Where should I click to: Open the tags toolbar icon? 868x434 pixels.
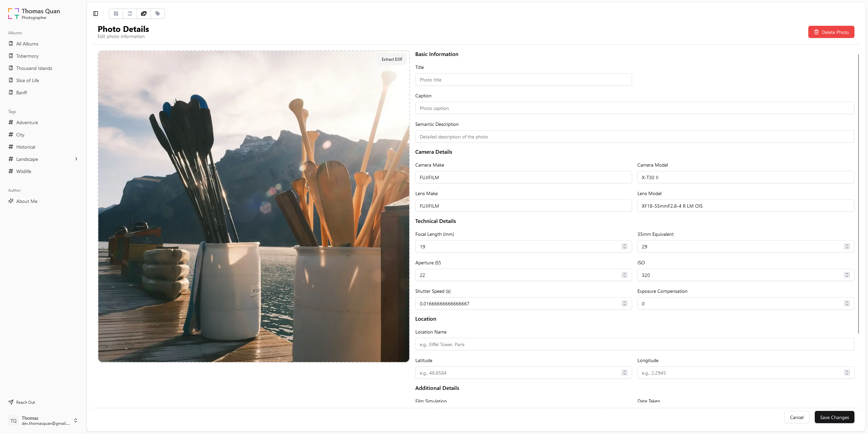(158, 14)
